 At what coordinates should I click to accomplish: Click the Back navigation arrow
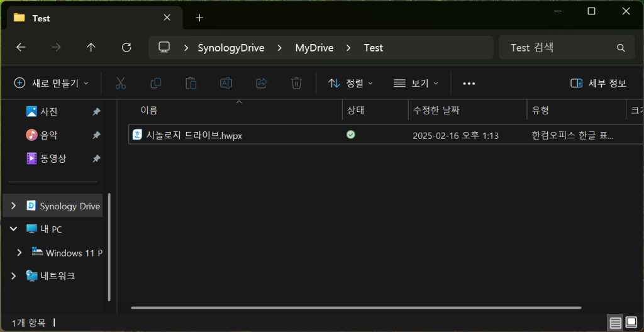(x=21, y=48)
